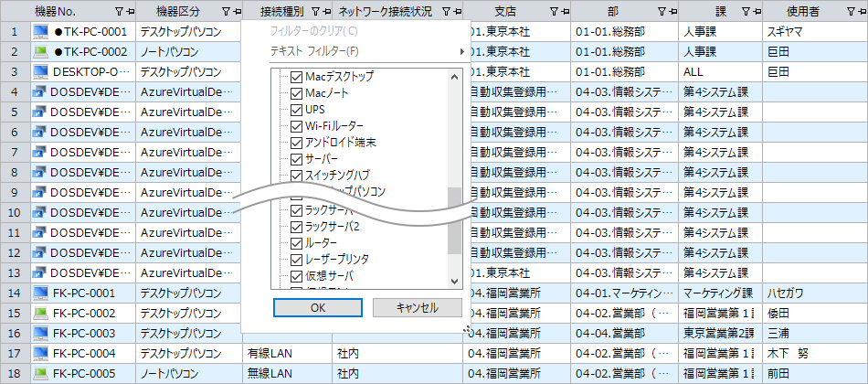The width and height of the screenshot is (868, 384).
Task: Click filter list scrollbar thumb
Action: (x=454, y=220)
